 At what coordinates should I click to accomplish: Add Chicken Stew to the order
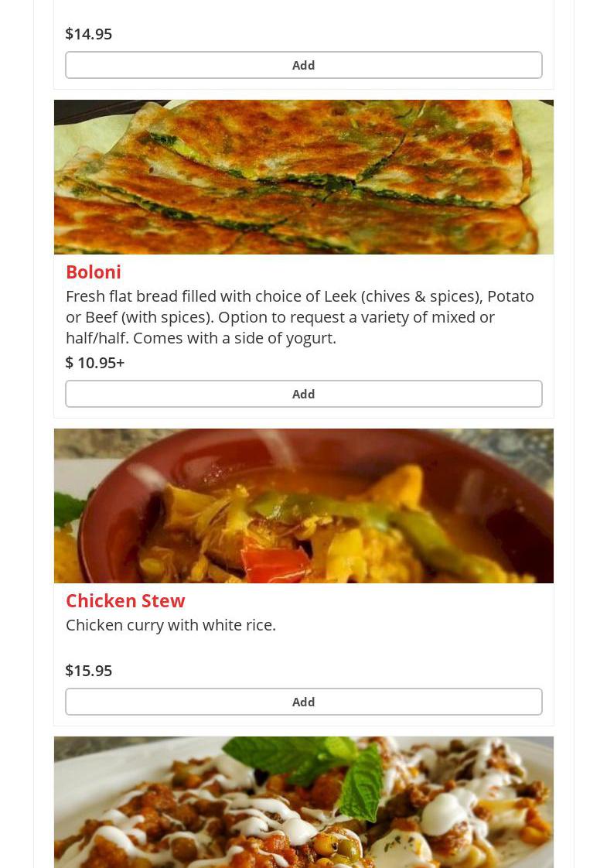coord(303,702)
